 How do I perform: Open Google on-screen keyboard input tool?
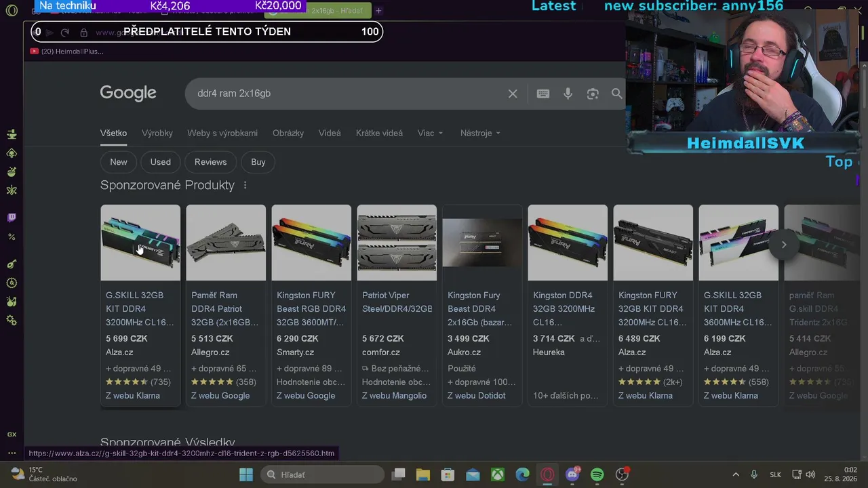[543, 94]
